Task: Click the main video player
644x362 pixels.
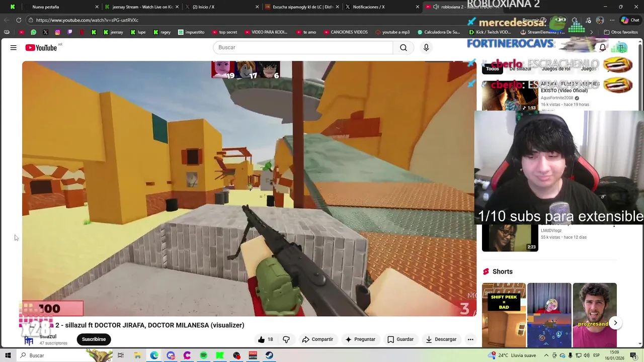Action: click(249, 189)
